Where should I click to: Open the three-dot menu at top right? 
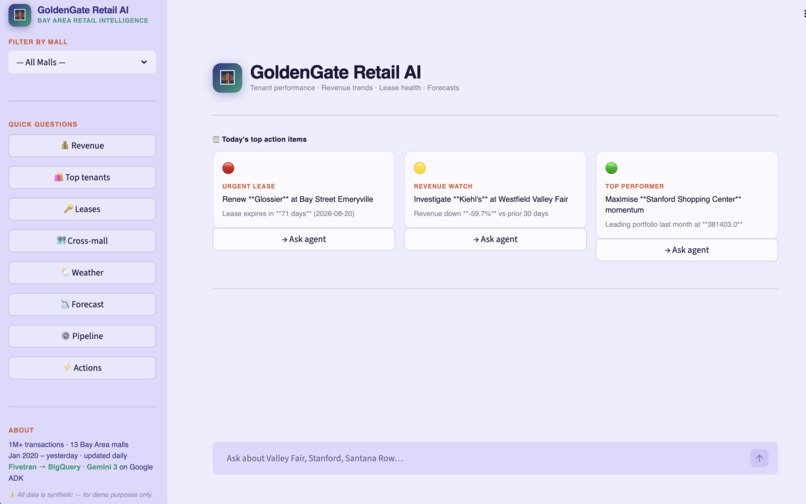tap(804, 14)
